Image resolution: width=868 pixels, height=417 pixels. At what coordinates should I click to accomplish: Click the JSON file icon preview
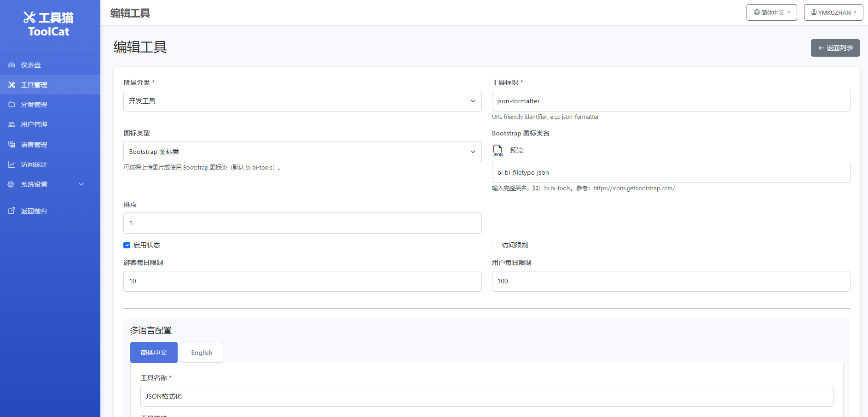[x=498, y=150]
